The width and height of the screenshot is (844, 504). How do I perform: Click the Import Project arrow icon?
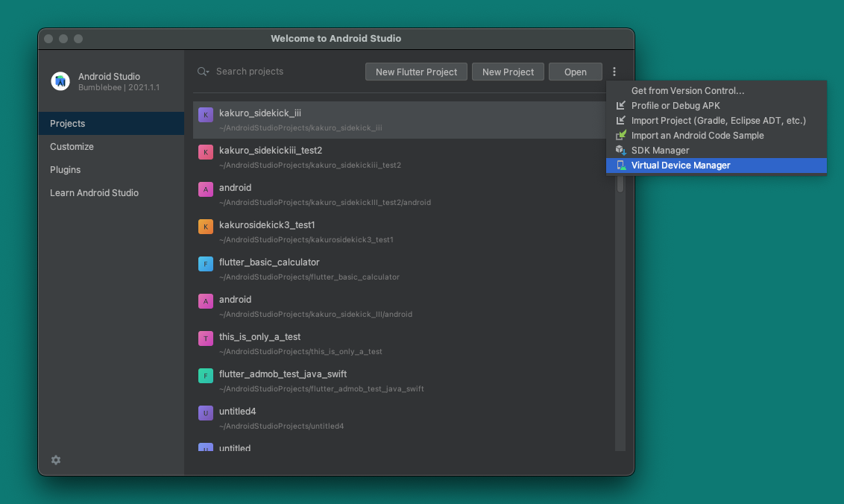(621, 121)
